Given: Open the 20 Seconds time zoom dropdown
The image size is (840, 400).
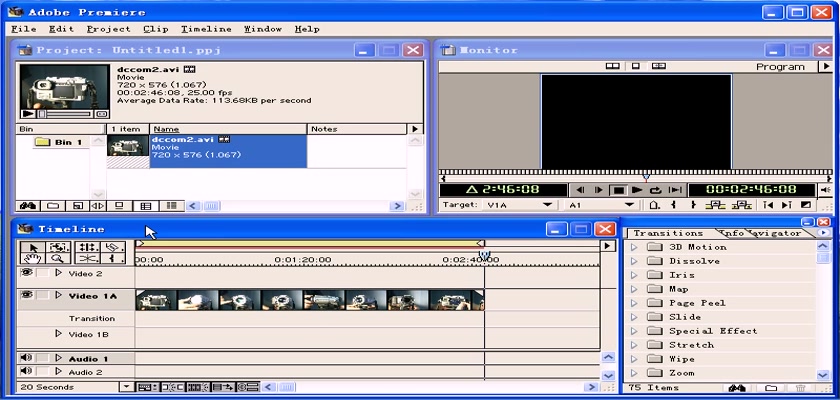Looking at the screenshot, I should [x=126, y=387].
